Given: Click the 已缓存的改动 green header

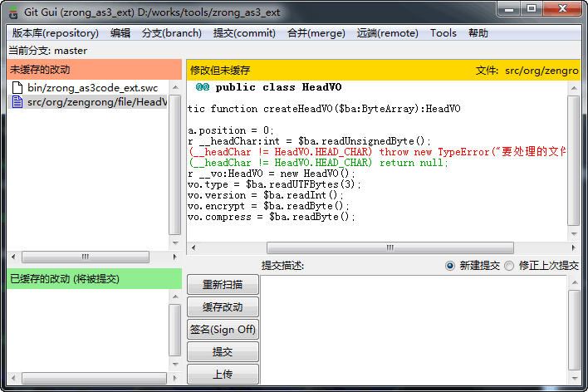Looking at the screenshot, I should point(92,279).
